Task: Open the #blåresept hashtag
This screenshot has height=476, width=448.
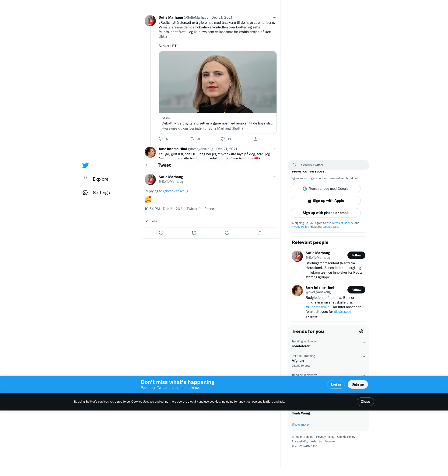Action: pyautogui.click(x=342, y=312)
